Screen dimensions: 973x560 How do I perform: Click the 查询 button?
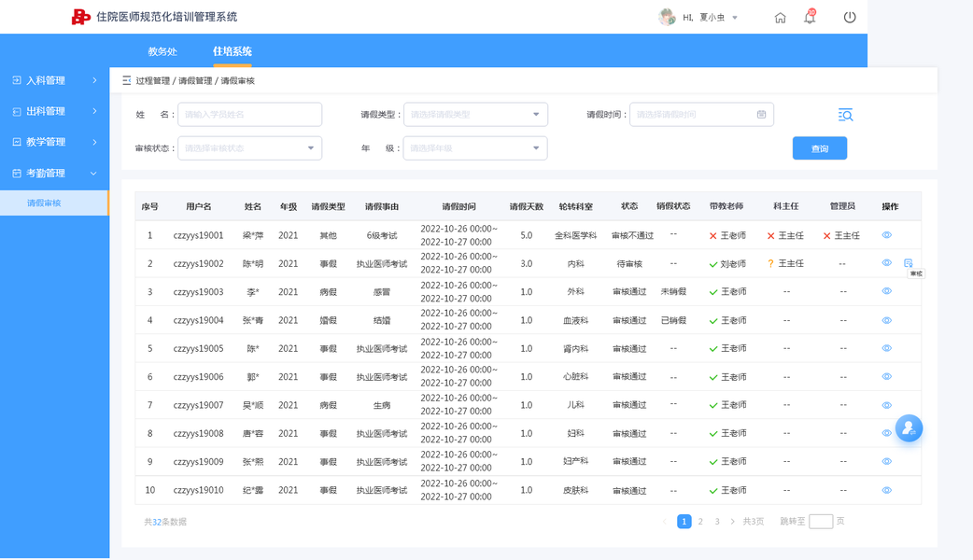pyautogui.click(x=820, y=148)
